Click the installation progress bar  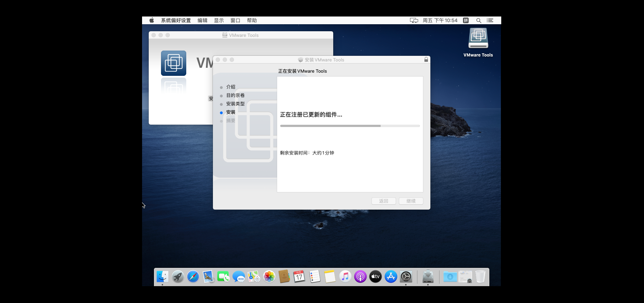[350, 126]
